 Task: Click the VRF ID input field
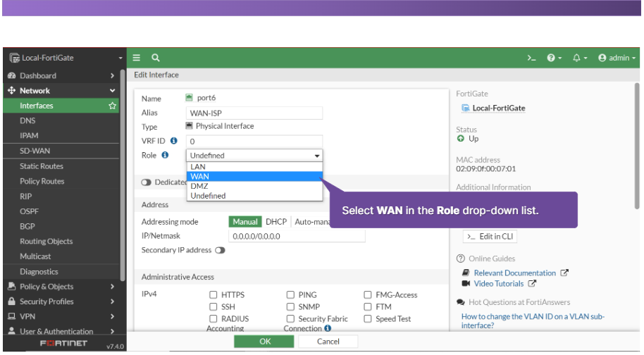[254, 141]
